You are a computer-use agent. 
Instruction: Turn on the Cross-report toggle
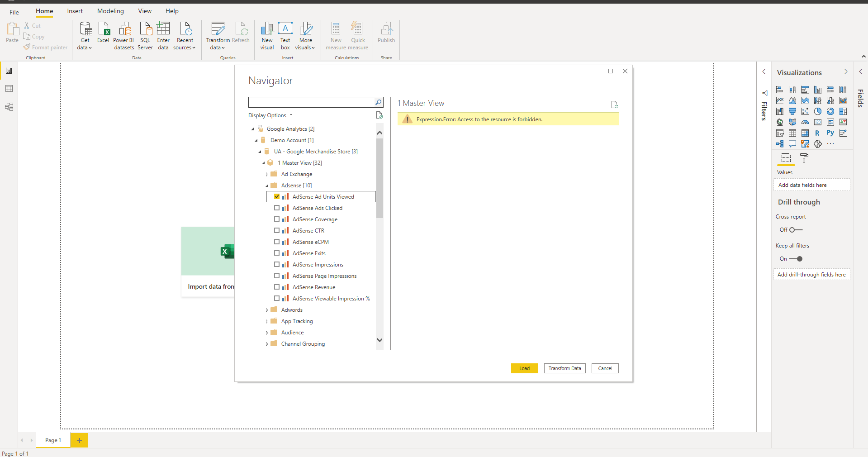[796, 230]
